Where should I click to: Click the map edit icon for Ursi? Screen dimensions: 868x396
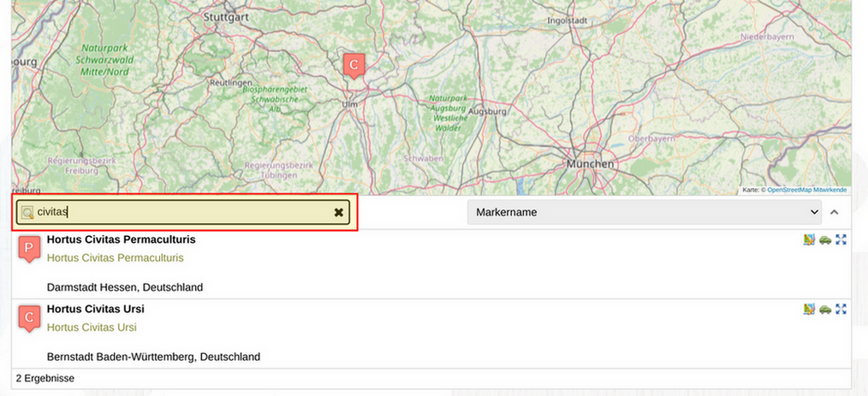(809, 309)
